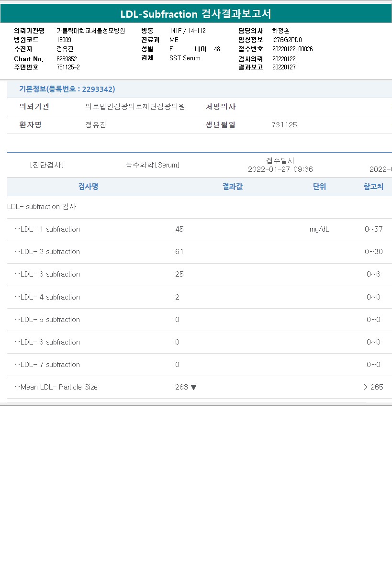The image size is (392, 580).
Task: Click the LDL-Subfraction 검사결과보고서 title bar
Action: pyautogui.click(x=196, y=14)
